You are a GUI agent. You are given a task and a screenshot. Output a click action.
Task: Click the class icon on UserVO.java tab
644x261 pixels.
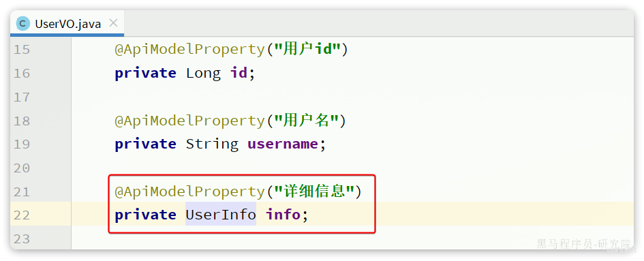pos(23,24)
